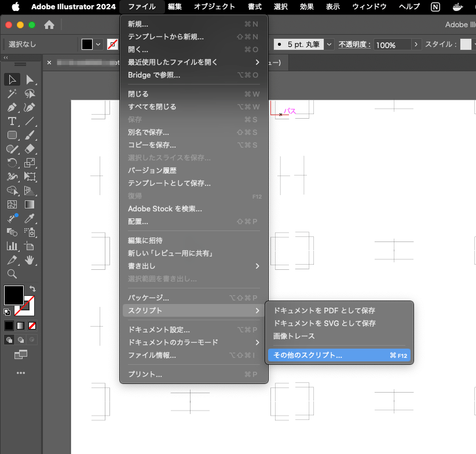Screen dimensions: 476x454
Task: Reset default fill and stroke
Action: [x=7, y=312]
